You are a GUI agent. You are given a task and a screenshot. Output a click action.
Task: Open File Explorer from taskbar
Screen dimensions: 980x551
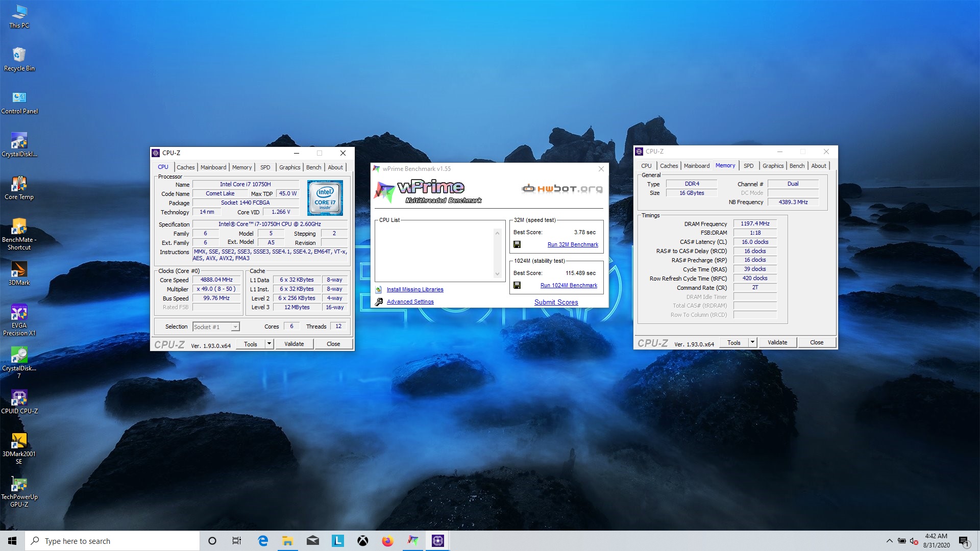point(288,541)
